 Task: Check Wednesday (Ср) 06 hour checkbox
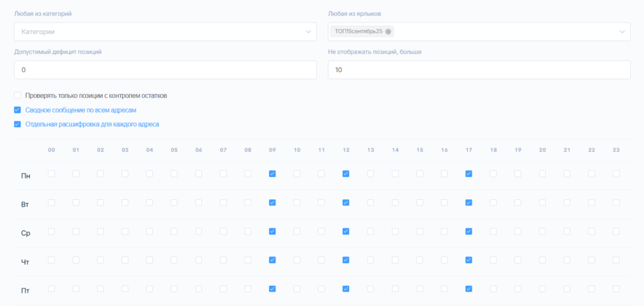tap(199, 231)
